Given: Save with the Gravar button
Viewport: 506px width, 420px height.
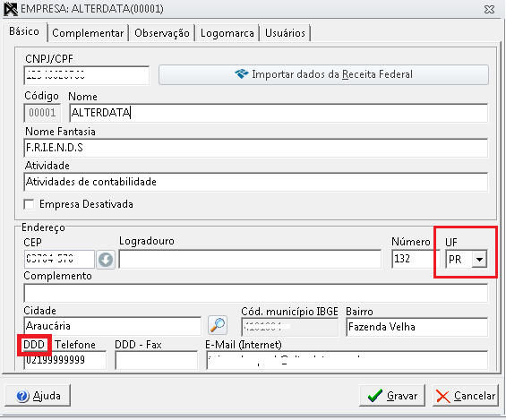Looking at the screenshot, I should (392, 396).
